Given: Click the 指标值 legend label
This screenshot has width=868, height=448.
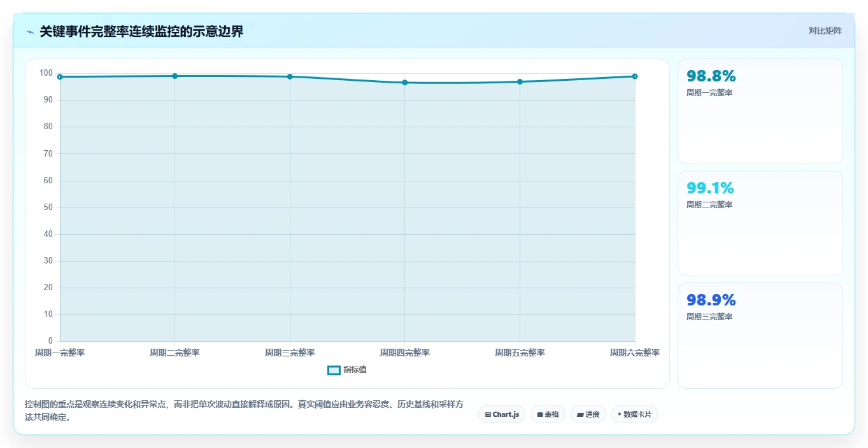Looking at the screenshot, I should tap(355, 370).
